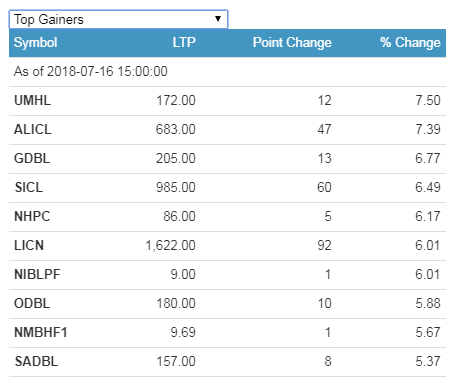Select the LTP column header

(184, 42)
